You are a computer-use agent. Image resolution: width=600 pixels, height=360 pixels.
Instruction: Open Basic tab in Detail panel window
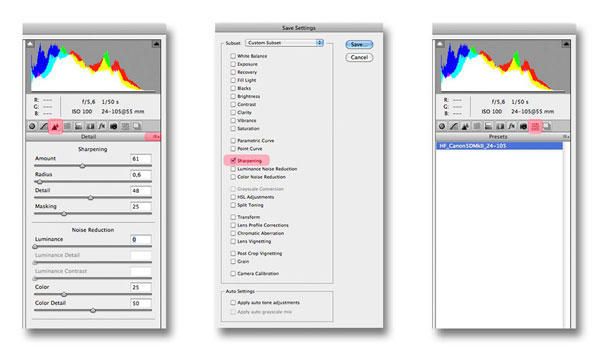pos(33,126)
